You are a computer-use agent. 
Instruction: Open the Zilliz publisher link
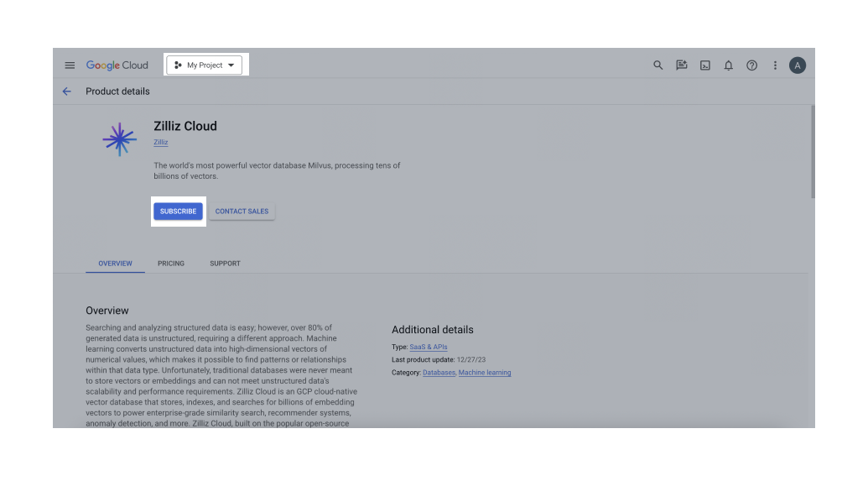coord(160,143)
